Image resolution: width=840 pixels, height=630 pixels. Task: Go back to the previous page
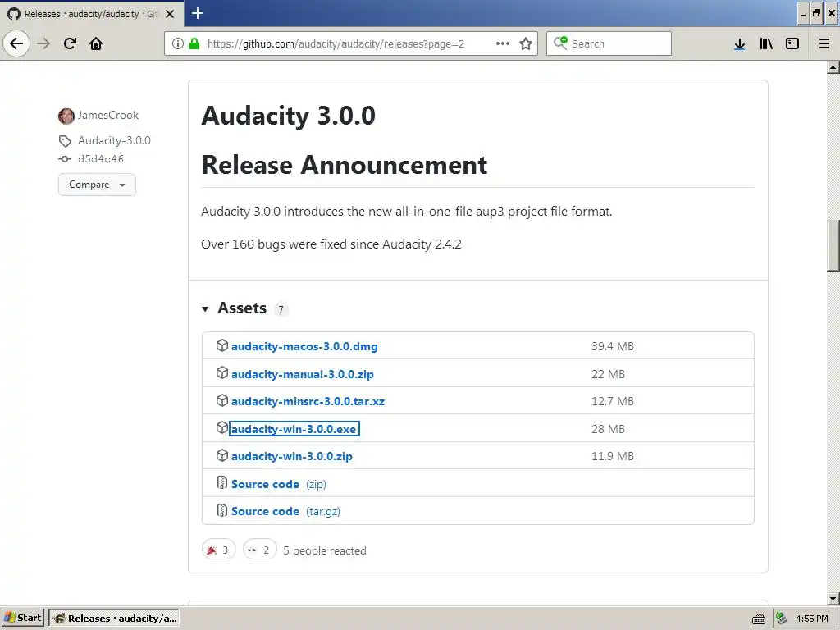(16, 43)
